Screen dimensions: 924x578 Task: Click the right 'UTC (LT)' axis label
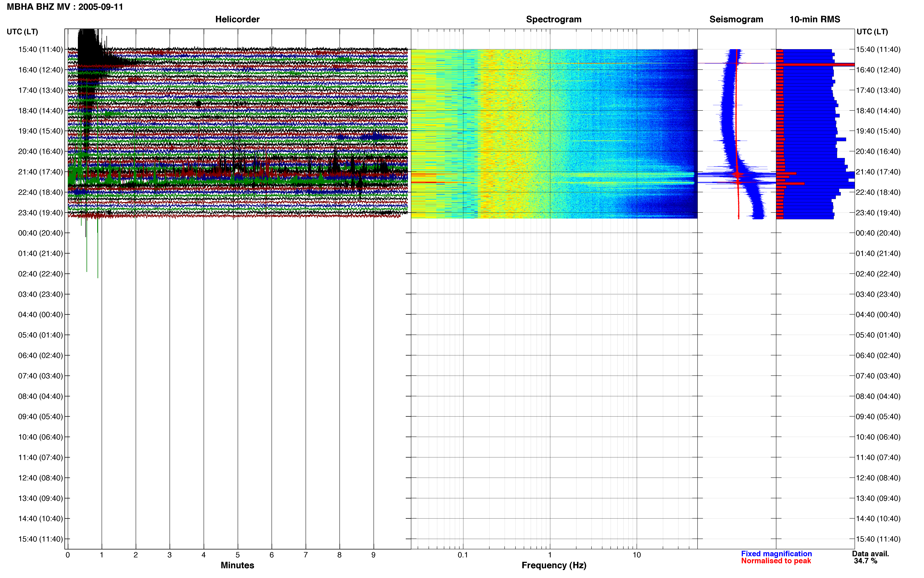(x=872, y=32)
